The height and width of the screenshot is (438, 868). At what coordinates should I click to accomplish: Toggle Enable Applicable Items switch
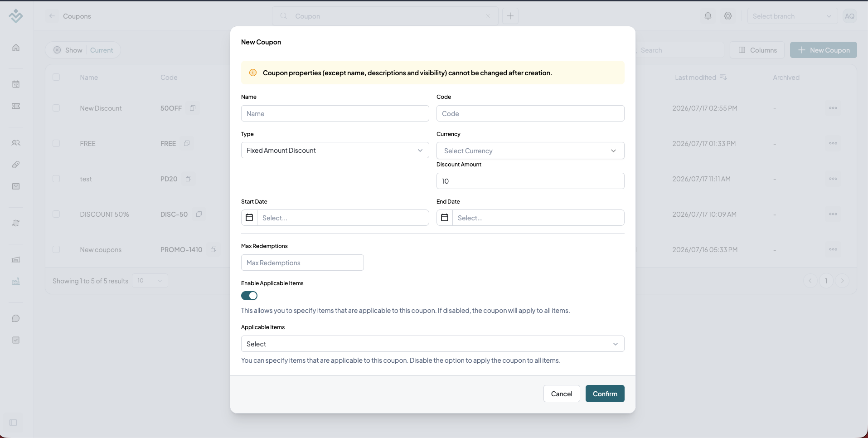click(x=249, y=296)
